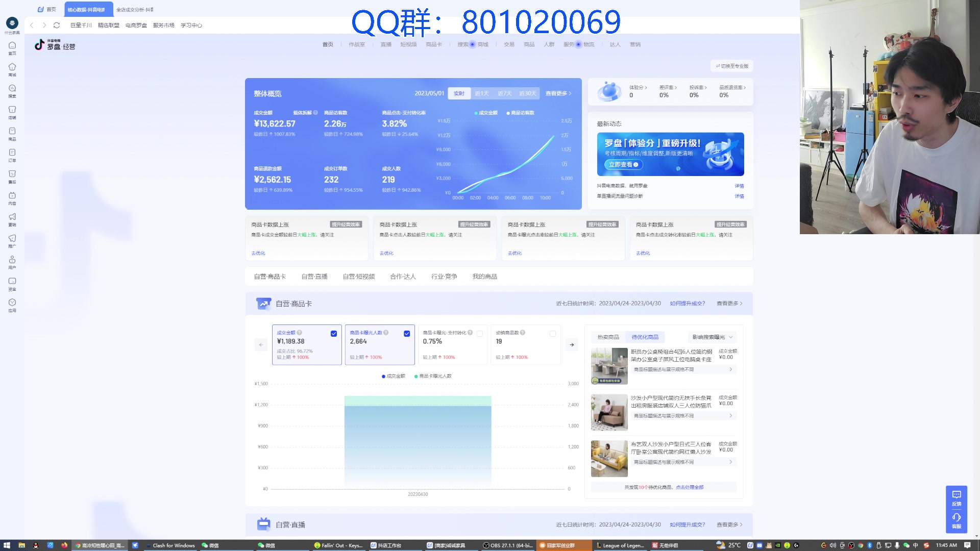
Task: Click the 成交金额 help question icon
Action: 300,333
